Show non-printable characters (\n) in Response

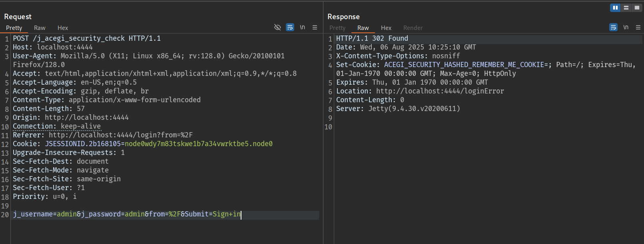click(626, 27)
